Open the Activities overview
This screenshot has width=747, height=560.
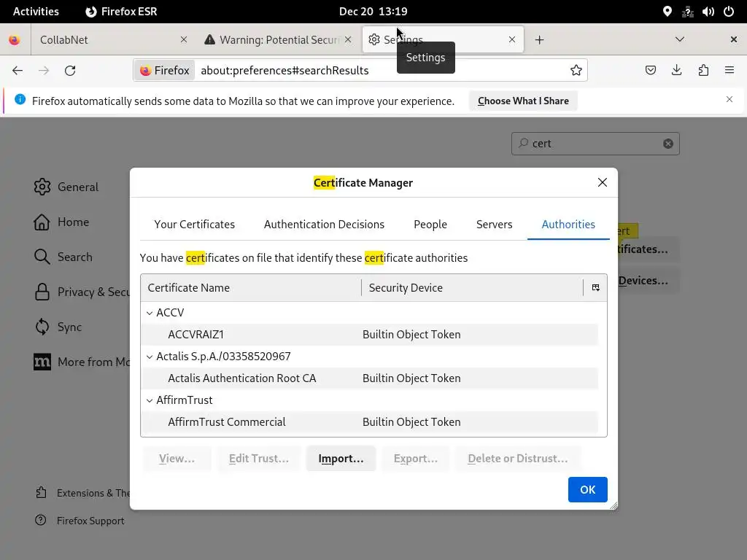pyautogui.click(x=36, y=12)
